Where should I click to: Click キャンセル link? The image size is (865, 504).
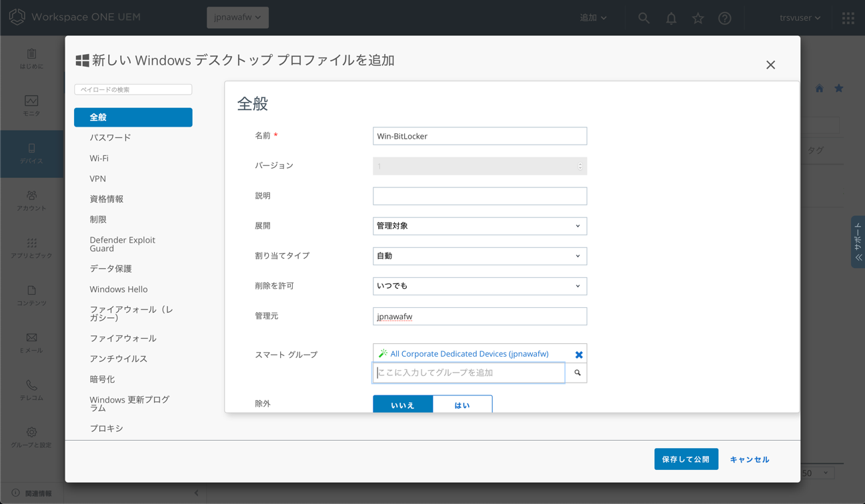[750, 459]
